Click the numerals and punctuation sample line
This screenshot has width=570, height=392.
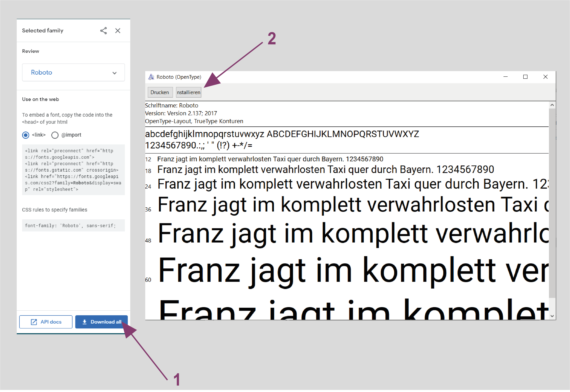coord(199,146)
